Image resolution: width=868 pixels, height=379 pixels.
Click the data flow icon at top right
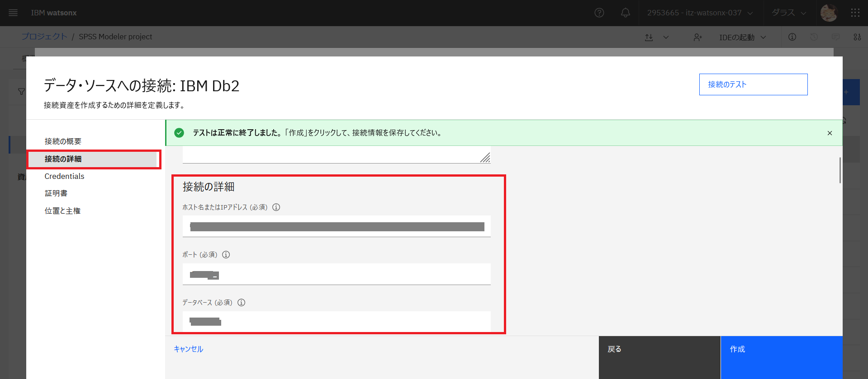point(857,37)
